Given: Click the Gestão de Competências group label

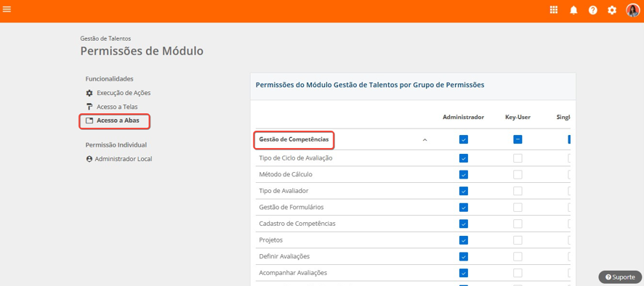Looking at the screenshot, I should pos(294,139).
